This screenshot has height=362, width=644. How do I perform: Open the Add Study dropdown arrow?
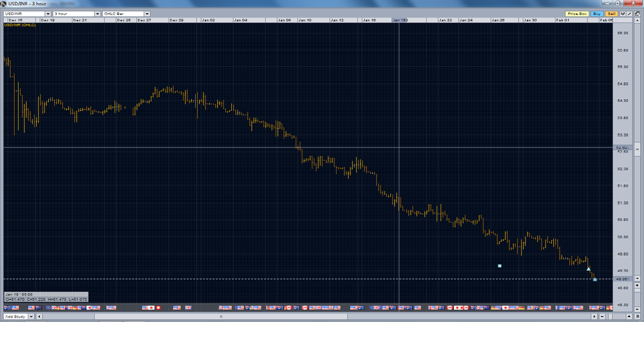tap(31, 316)
